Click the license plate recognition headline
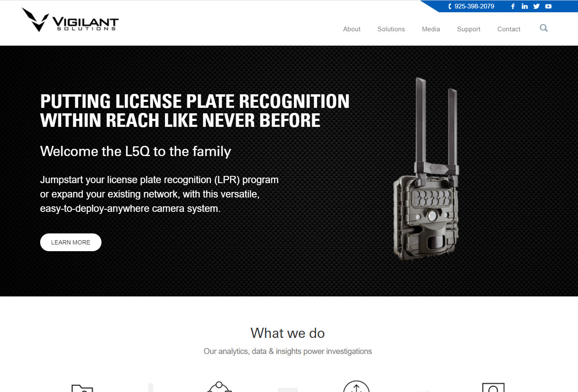Image resolution: width=578 pixels, height=392 pixels. coord(195,111)
